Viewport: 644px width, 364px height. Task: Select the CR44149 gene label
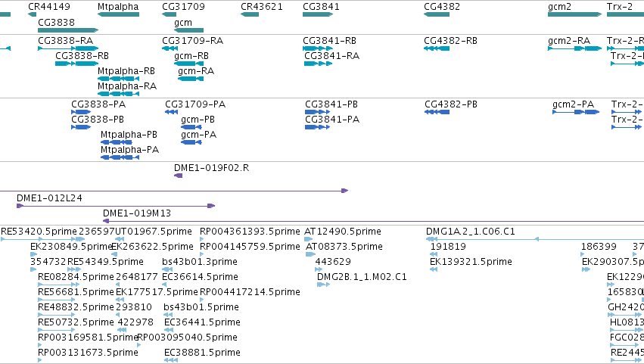point(49,7)
